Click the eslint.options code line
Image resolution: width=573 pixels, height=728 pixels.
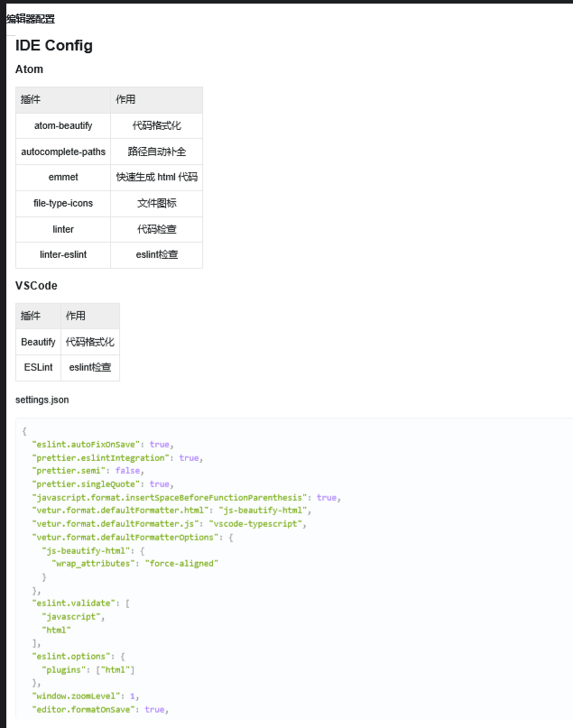79,657
